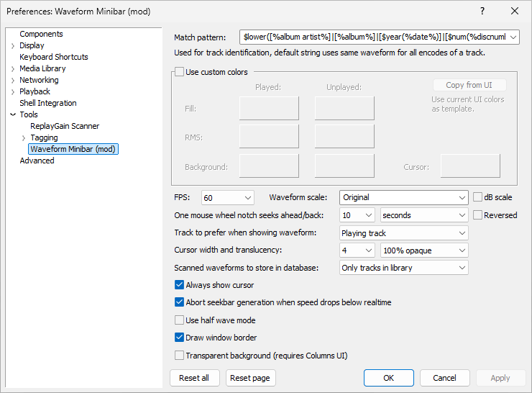Open the Scanned waveforms storage dropdown
The image size is (532, 393).
[x=403, y=268]
